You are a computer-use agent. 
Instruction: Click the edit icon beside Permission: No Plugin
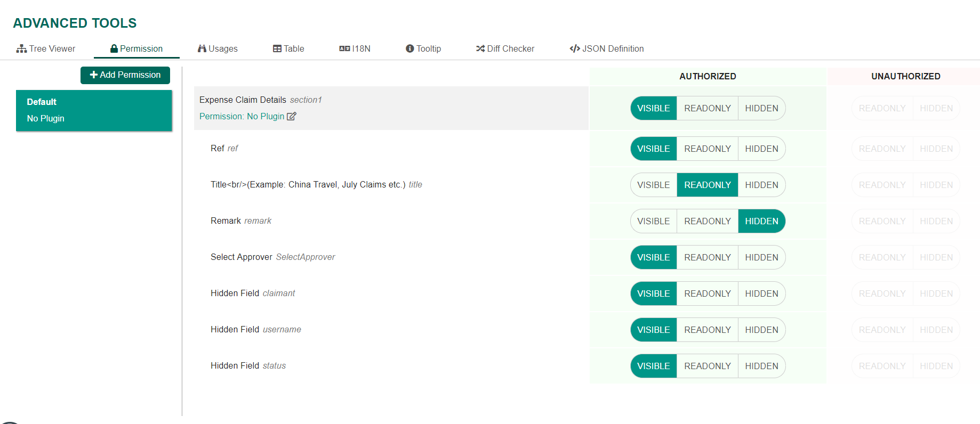coord(292,117)
